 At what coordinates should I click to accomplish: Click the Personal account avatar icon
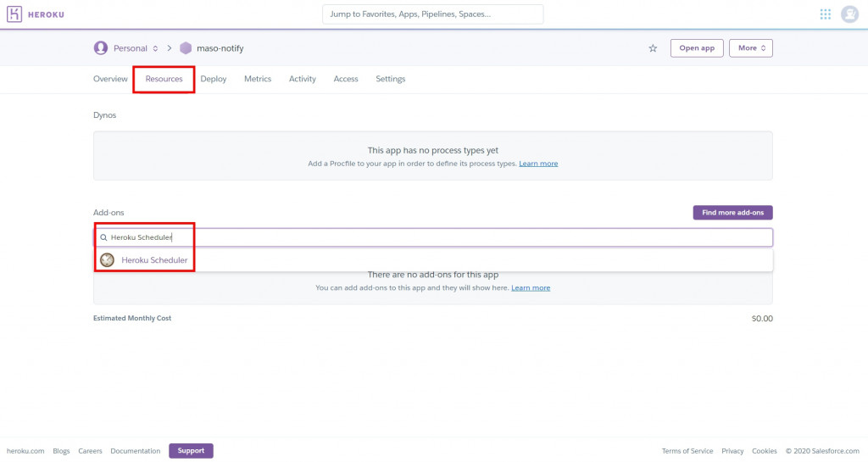click(101, 48)
